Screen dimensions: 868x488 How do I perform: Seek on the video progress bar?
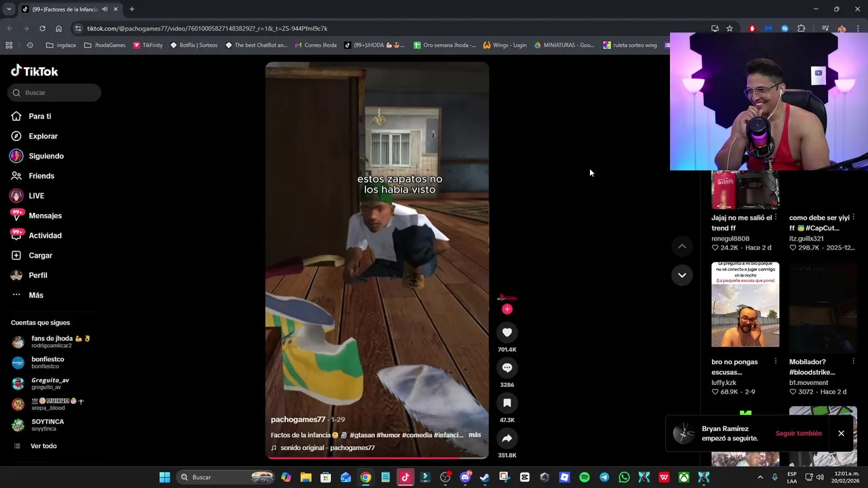377,458
